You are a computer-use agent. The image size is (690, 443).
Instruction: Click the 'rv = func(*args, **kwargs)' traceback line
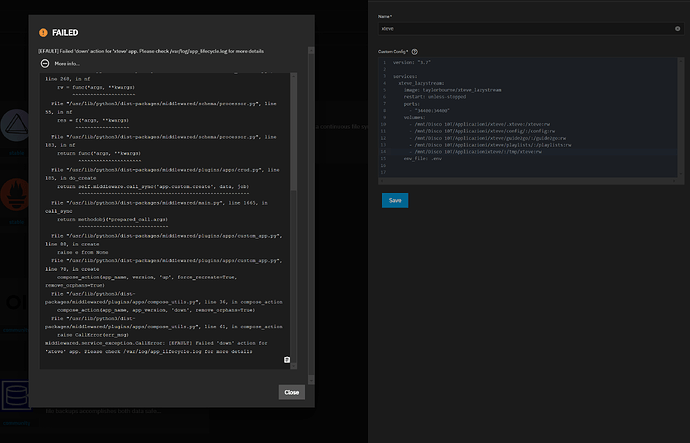point(95,87)
